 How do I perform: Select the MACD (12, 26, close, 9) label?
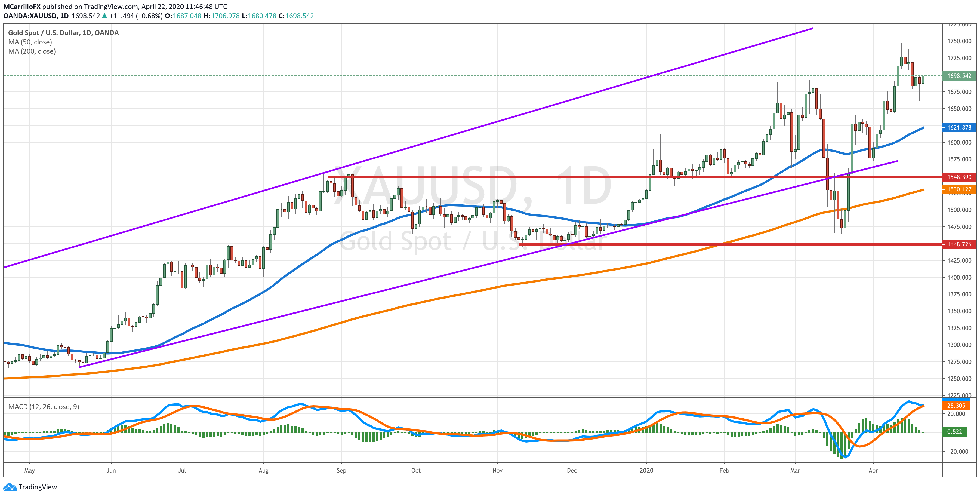click(x=44, y=407)
